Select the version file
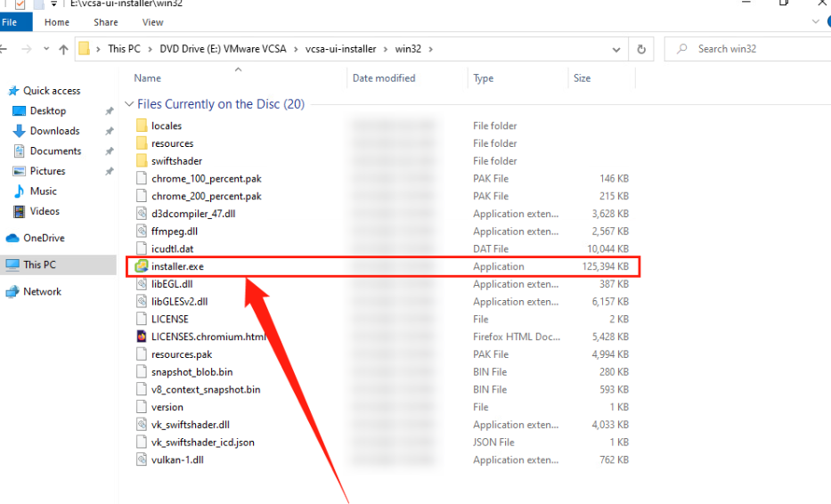 click(x=167, y=407)
